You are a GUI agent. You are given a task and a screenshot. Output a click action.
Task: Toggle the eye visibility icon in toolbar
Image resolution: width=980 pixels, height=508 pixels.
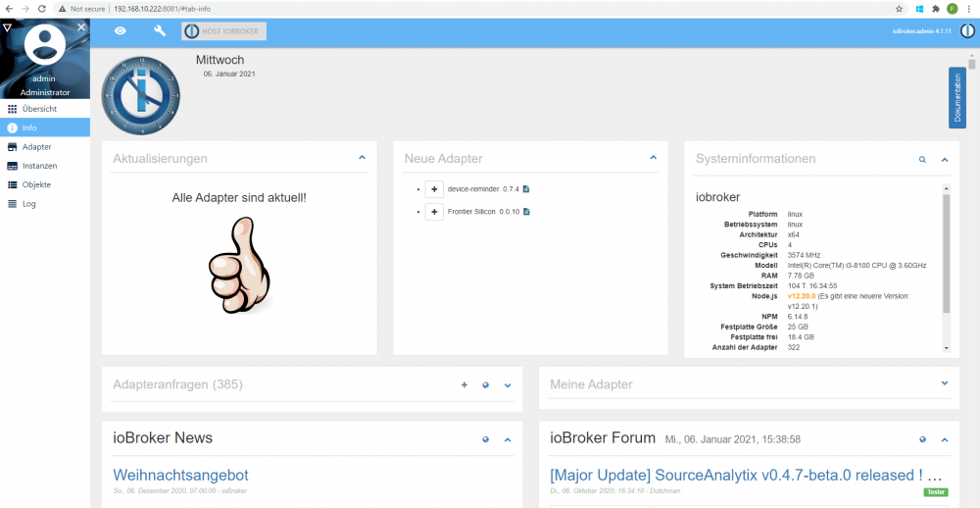120,30
